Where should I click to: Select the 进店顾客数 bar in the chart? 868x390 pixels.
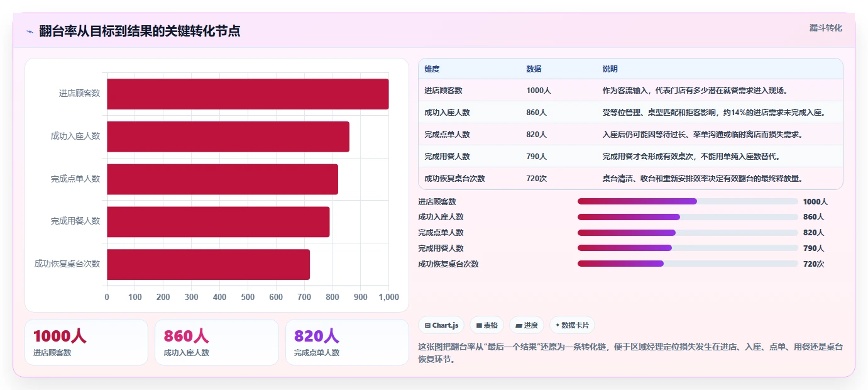pos(248,94)
